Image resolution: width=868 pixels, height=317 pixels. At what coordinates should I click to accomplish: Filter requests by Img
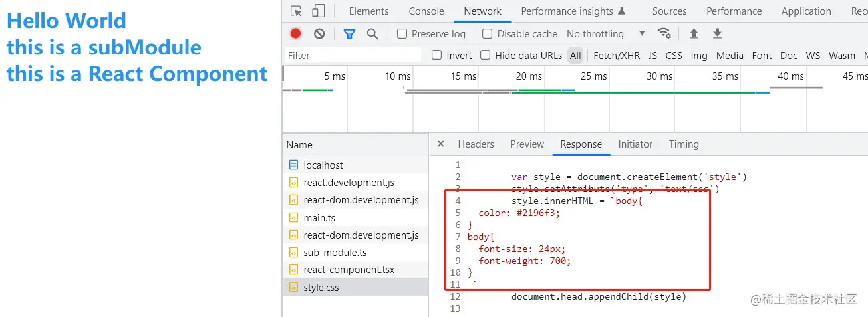point(699,56)
